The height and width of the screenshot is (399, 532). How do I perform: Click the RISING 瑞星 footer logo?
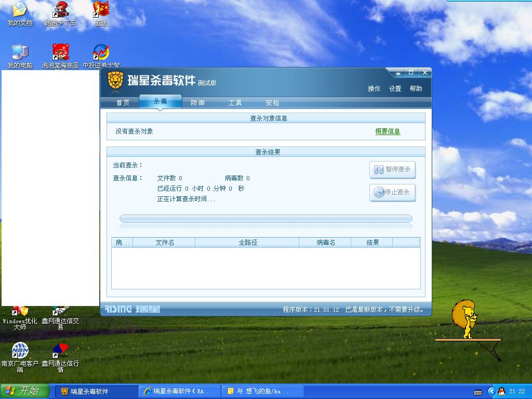point(132,309)
